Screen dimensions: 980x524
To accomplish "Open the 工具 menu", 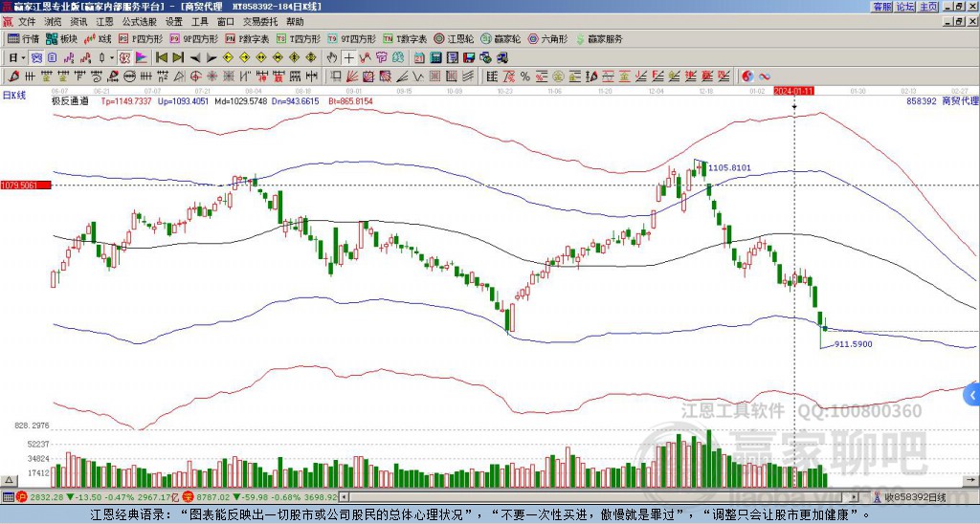I will [199, 22].
